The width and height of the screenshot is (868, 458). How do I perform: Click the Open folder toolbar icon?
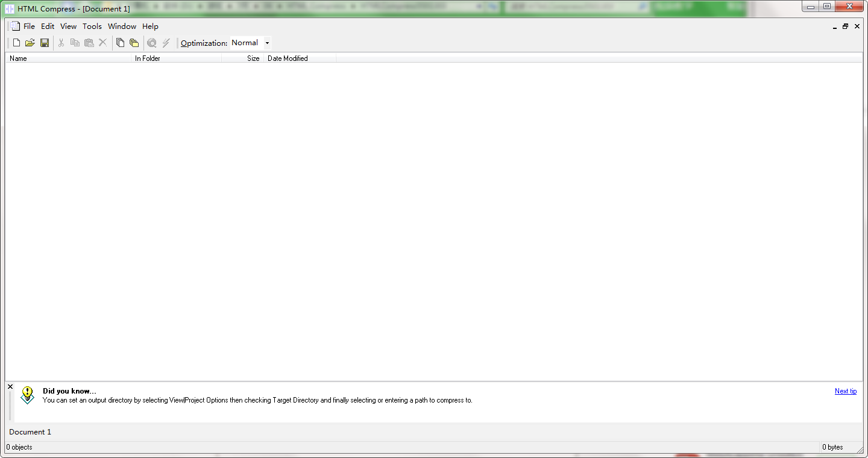30,43
